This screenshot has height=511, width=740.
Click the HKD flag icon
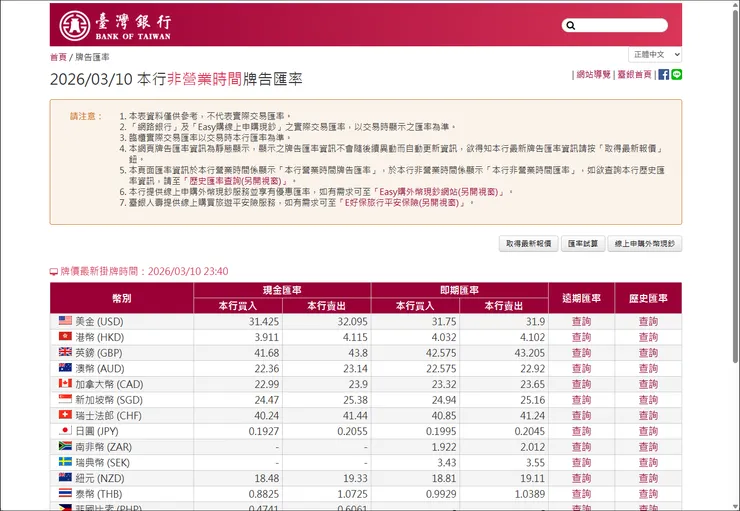[x=65, y=336]
